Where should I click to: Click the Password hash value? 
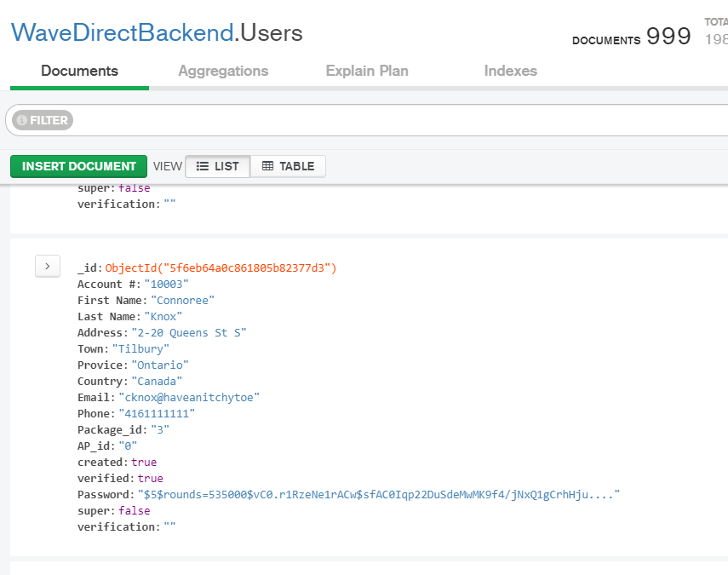[378, 495]
